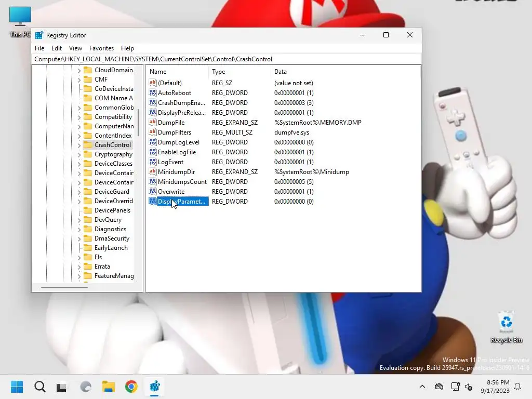Launch Google Chrome from the taskbar
This screenshot has height=399, width=532.
coord(131,387)
